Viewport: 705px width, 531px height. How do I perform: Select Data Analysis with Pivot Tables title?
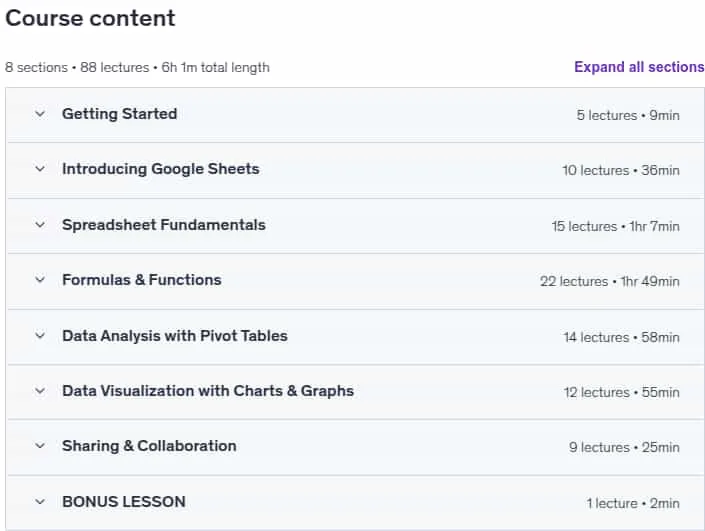(x=175, y=336)
